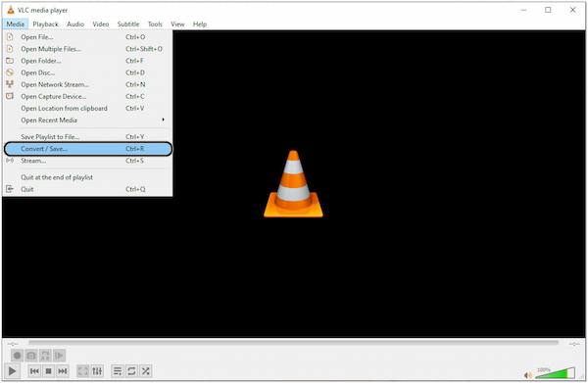The image size is (588, 383).
Task: Choose Open Disc... menu entry
Action: (x=88, y=72)
